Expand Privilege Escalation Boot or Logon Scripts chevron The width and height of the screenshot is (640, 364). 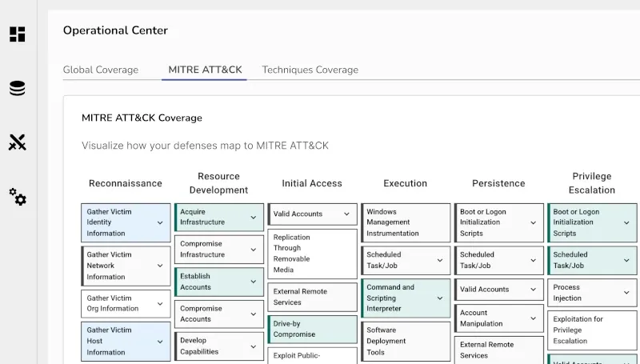(x=626, y=223)
